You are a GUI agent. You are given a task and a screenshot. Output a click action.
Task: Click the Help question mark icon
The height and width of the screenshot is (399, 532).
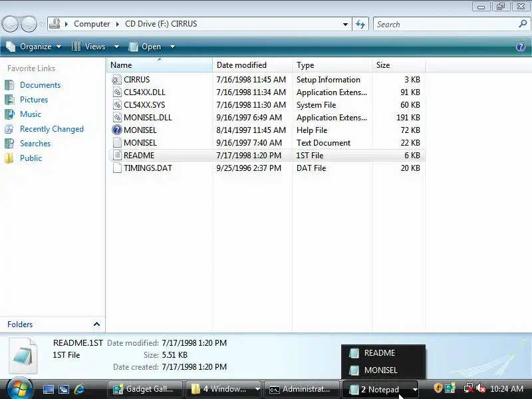click(521, 47)
